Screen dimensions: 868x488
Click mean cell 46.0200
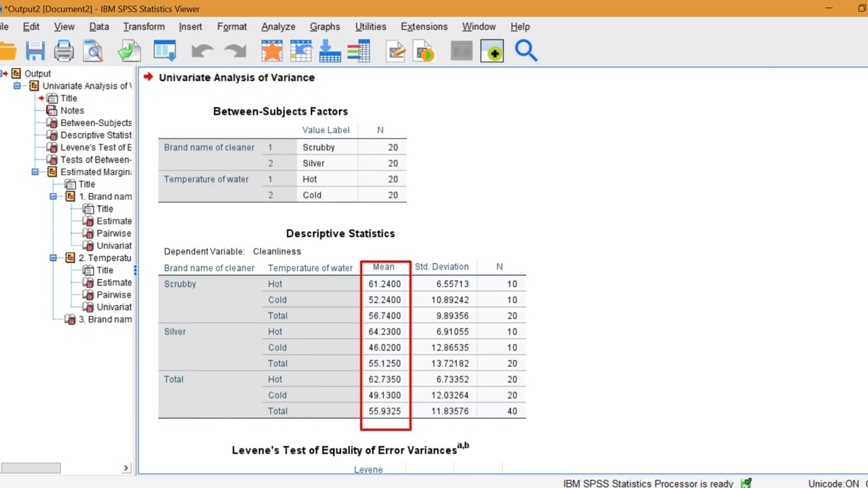click(x=384, y=348)
